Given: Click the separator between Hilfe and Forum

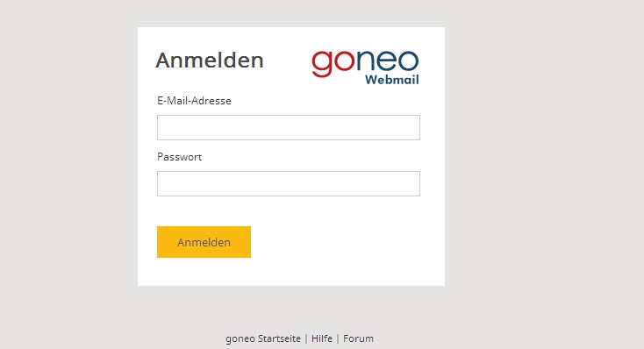Looking at the screenshot, I should tap(338, 338).
